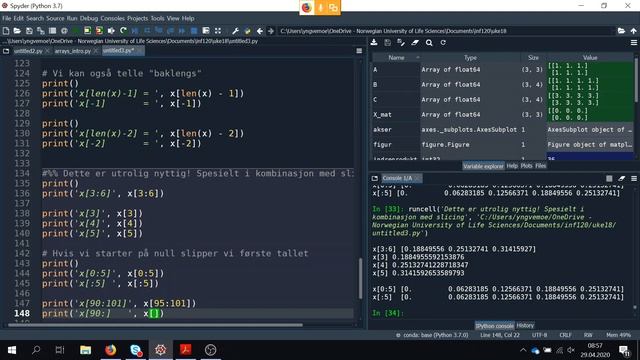The height and width of the screenshot is (360, 640).
Task: Open File Explorer from the taskbar
Action: click(x=85, y=350)
